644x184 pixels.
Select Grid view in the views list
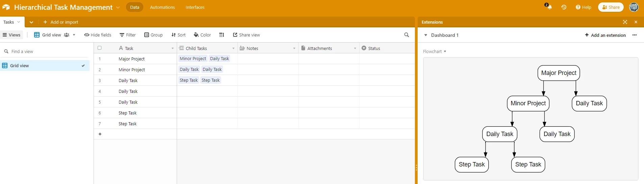click(x=45, y=65)
